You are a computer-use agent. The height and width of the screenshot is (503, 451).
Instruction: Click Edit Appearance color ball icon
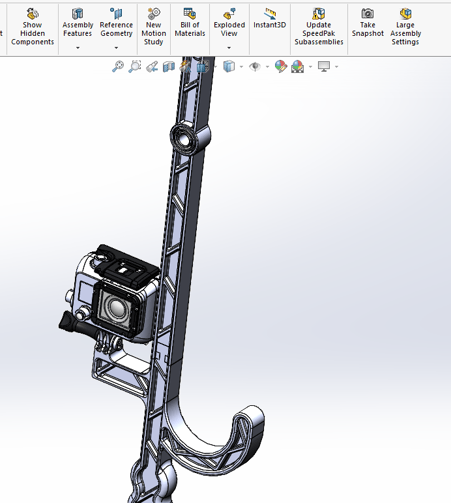click(281, 67)
